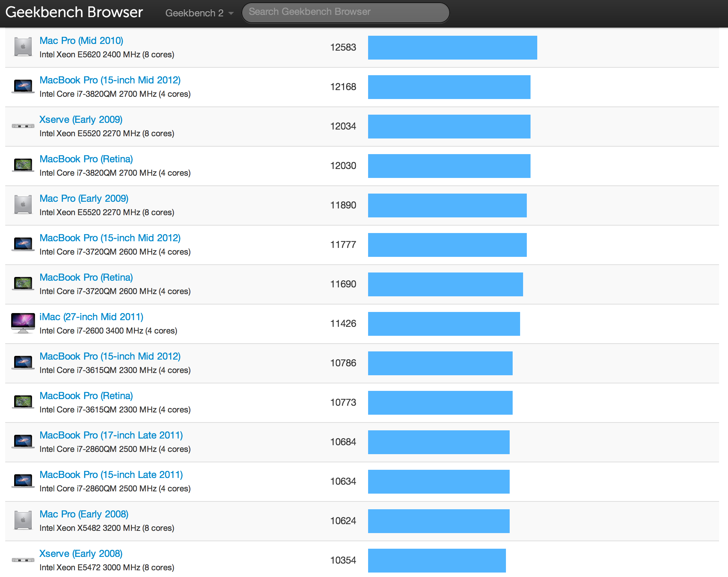Click processor text under Xserve (Early 2009)

click(x=107, y=134)
